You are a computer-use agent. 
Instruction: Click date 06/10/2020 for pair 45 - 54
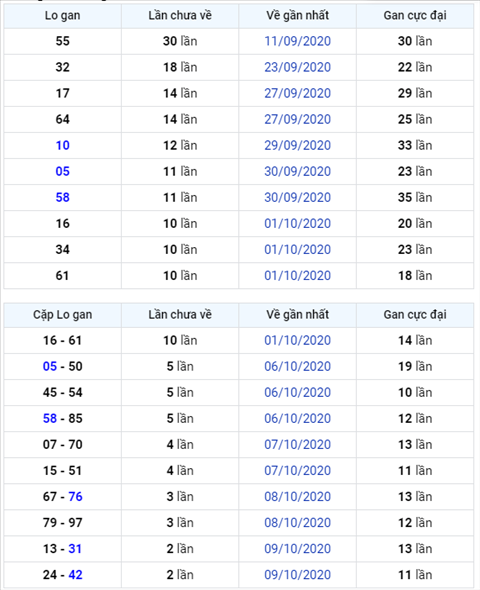point(297,392)
